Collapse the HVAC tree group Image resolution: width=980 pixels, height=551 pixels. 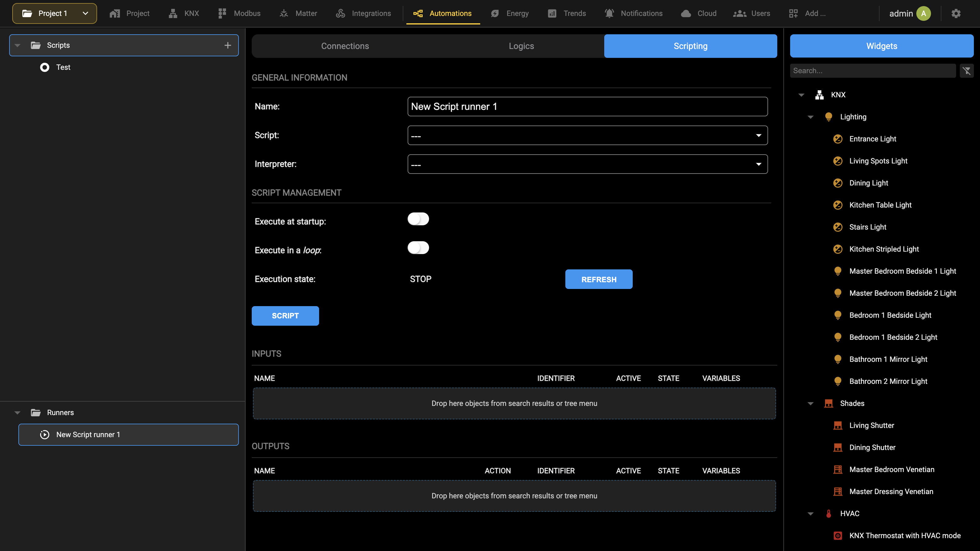(810, 514)
